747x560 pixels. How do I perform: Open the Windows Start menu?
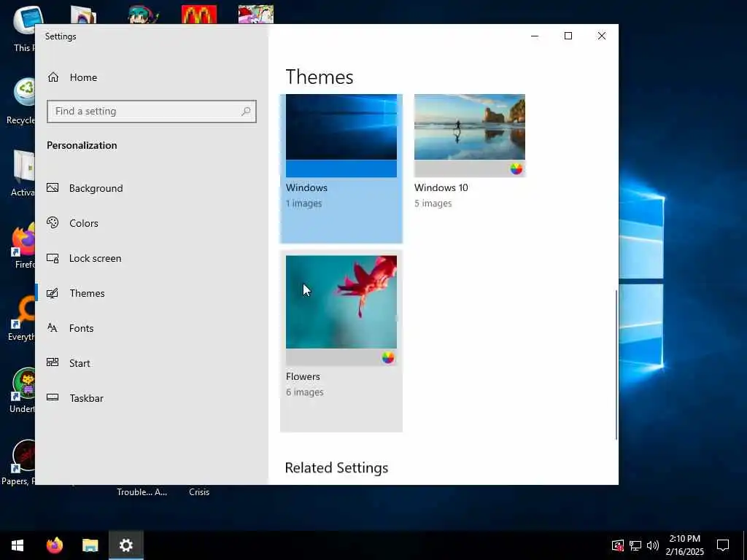[18, 545]
